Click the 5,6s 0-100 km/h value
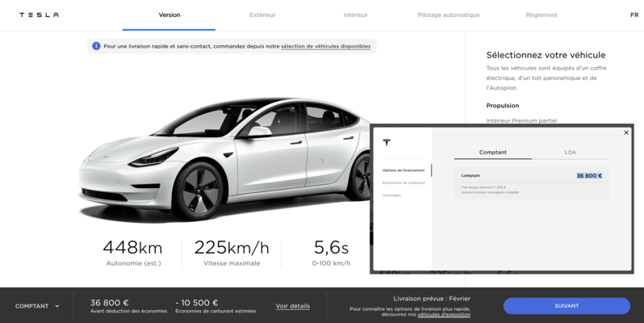Viewport: 644px width, 323px height. click(x=331, y=247)
